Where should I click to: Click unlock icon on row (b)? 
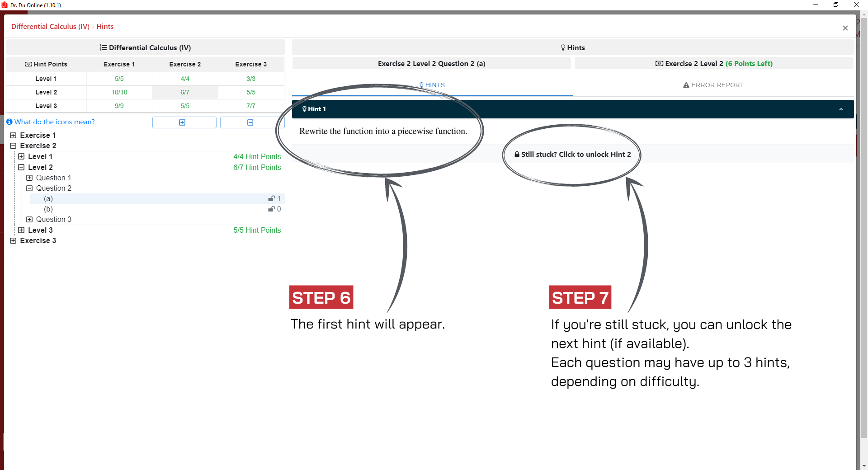pos(271,209)
